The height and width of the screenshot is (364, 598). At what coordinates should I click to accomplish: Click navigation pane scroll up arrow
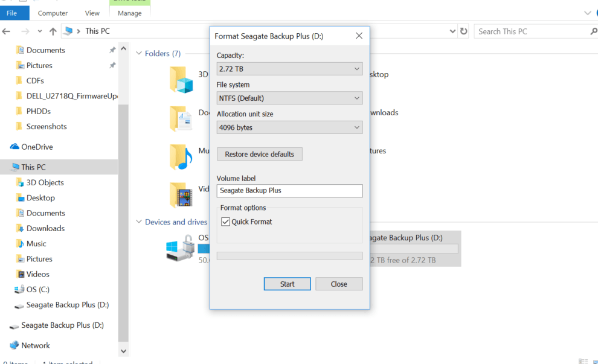123,48
